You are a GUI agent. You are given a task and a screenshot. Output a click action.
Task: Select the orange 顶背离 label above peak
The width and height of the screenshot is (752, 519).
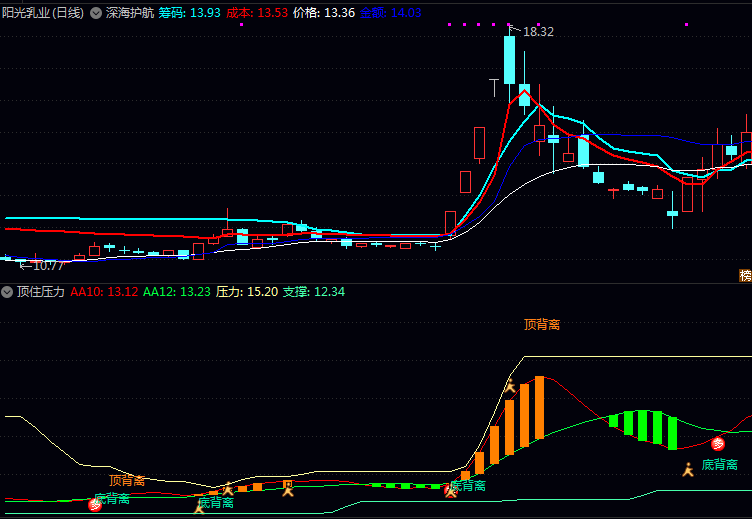tap(541, 324)
